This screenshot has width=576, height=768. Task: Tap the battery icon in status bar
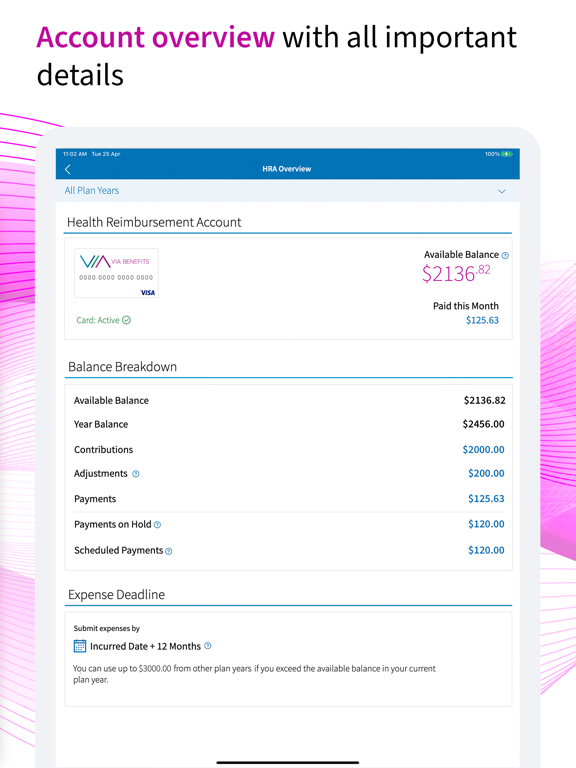coord(507,154)
